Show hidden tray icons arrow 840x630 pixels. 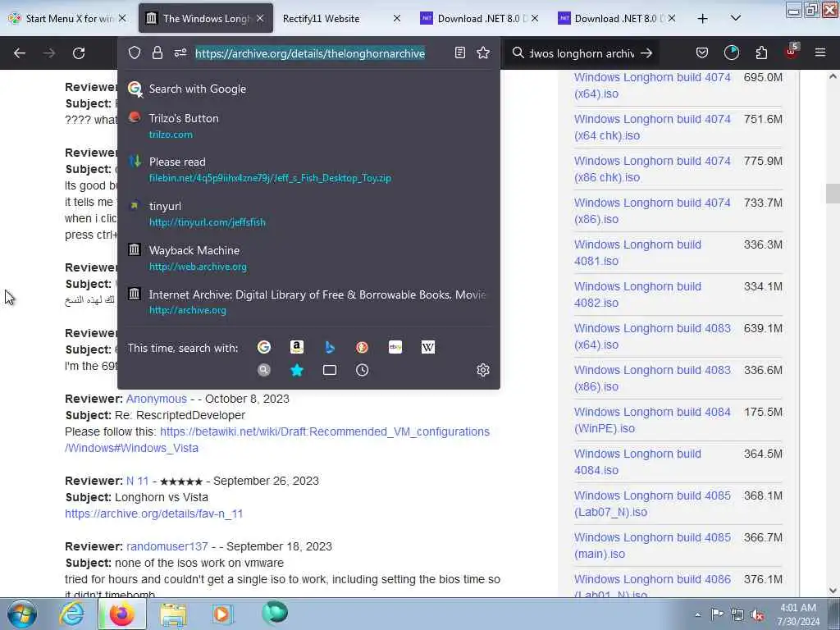[697, 614]
